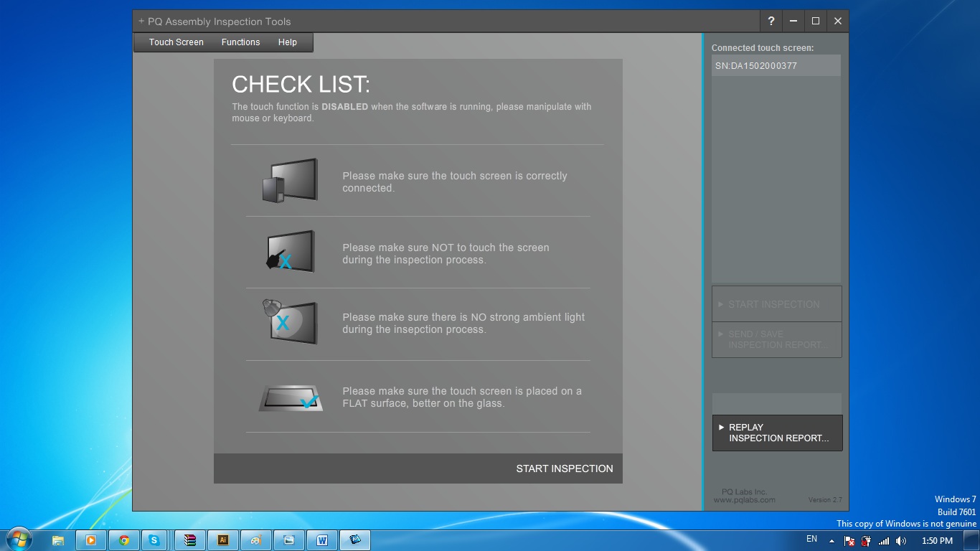Screen dimensions: 980x551
Task: Click the do-not-touch screen icon
Action: pyautogui.click(x=291, y=251)
